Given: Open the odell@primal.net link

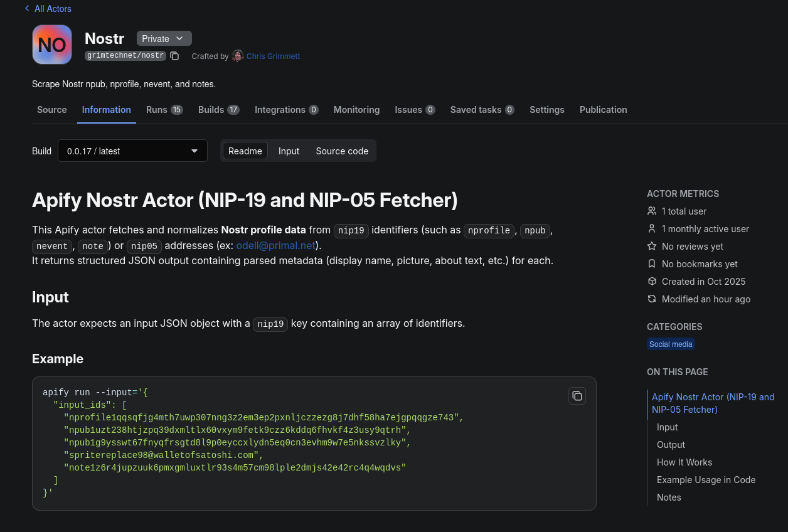Looking at the screenshot, I should [x=275, y=245].
